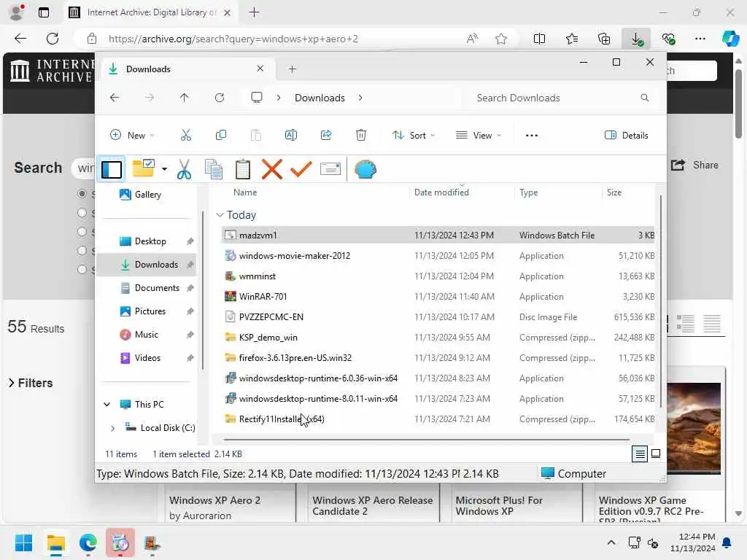Click the large clipboard Paste icon
Image resolution: width=747 pixels, height=560 pixels.
pos(242,169)
